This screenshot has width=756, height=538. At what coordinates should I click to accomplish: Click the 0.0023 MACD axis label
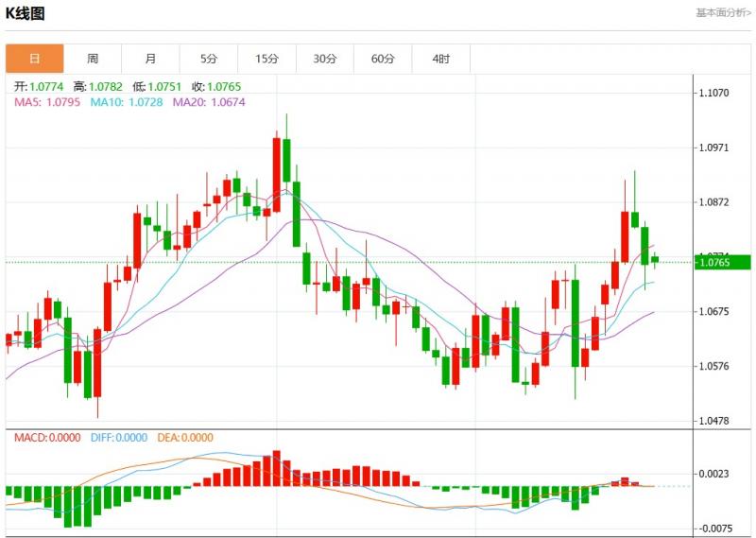coord(714,475)
